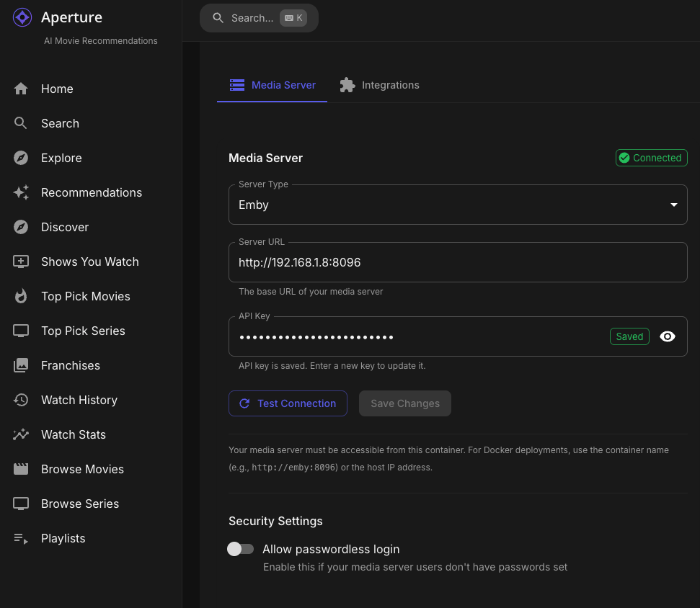This screenshot has width=700, height=608.
Task: Select the Media Server tab
Action: coord(273,85)
